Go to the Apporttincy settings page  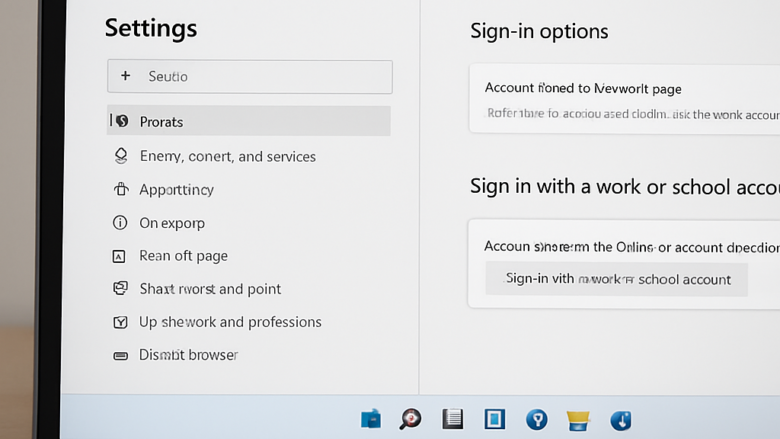click(x=177, y=189)
